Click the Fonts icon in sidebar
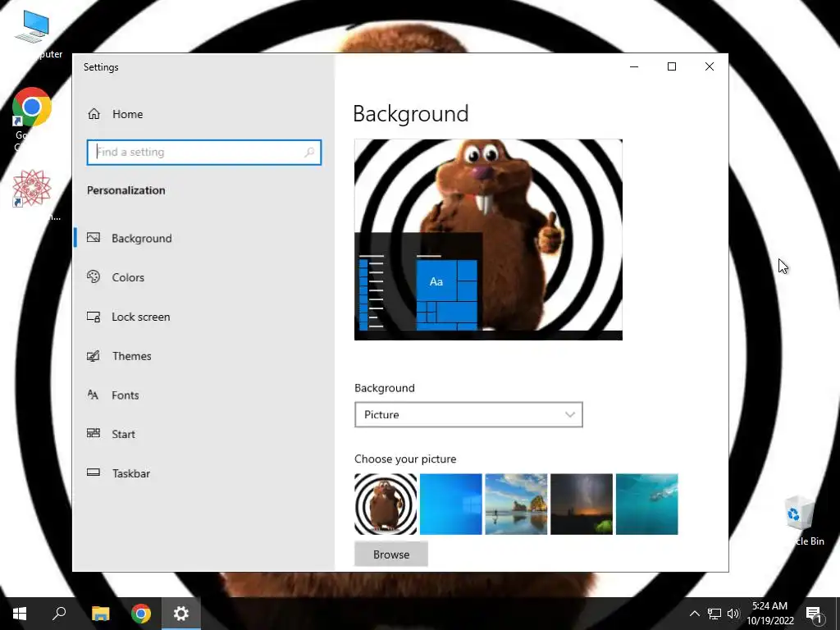Image resolution: width=840 pixels, height=630 pixels. tap(94, 395)
